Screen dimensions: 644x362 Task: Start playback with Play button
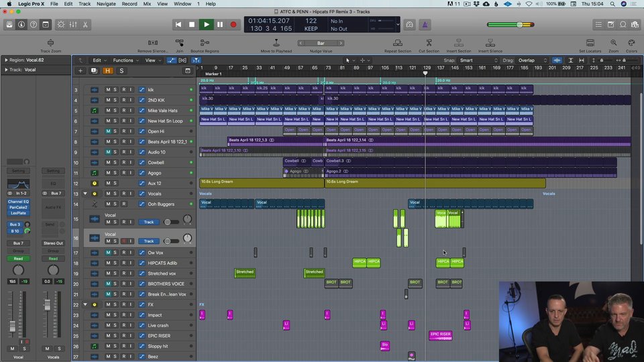(x=206, y=25)
